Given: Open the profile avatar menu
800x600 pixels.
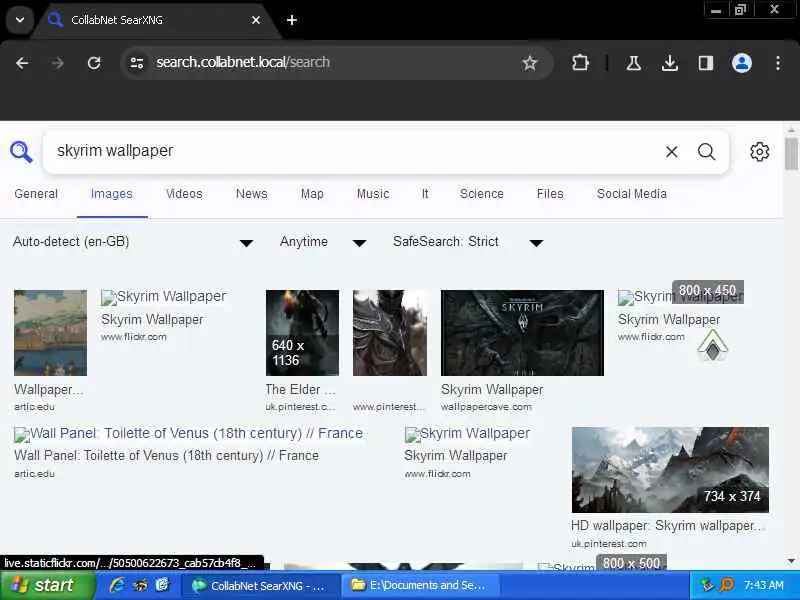Looking at the screenshot, I should coord(742,63).
